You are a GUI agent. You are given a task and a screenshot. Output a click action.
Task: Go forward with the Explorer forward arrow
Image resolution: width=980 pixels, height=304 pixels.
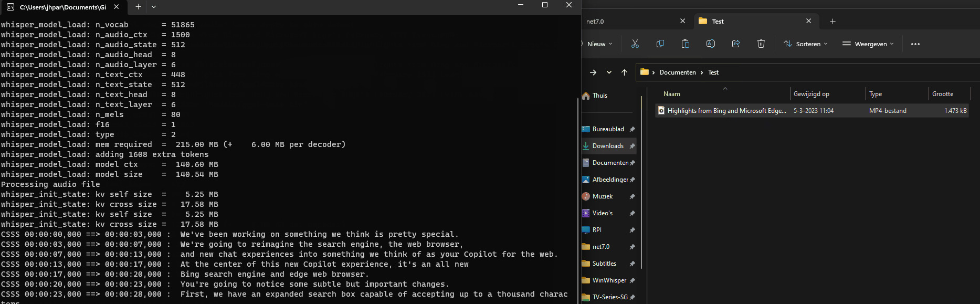point(593,72)
